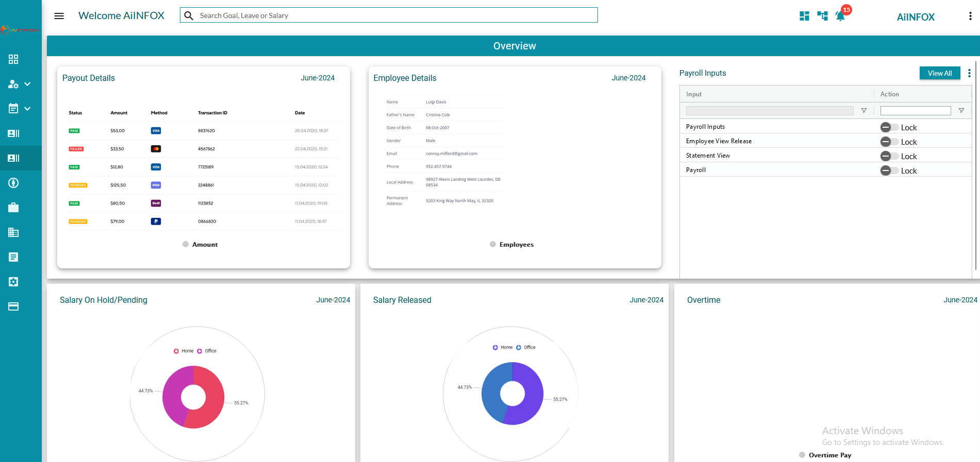Viewport: 980px width, 462px height.
Task: Open the hamburger menu beside Welcome AiINFOX
Action: pyautogui.click(x=59, y=16)
